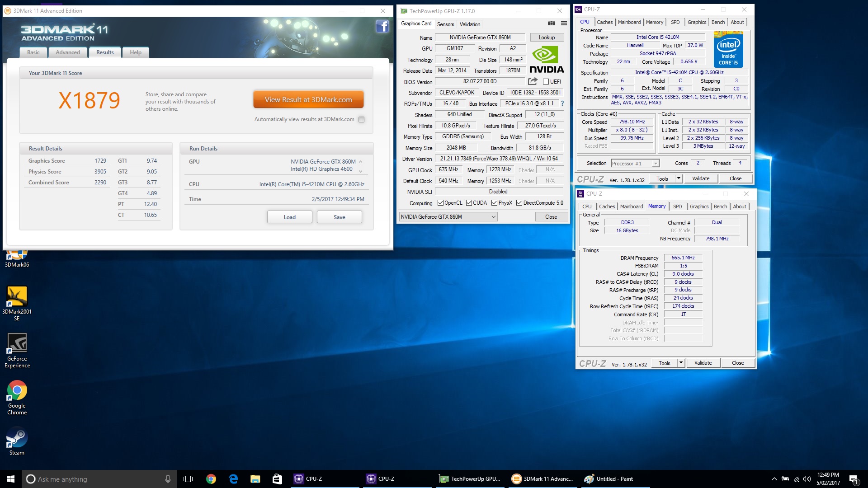
Task: Open the Steam desktop shortcut
Action: click(x=17, y=441)
